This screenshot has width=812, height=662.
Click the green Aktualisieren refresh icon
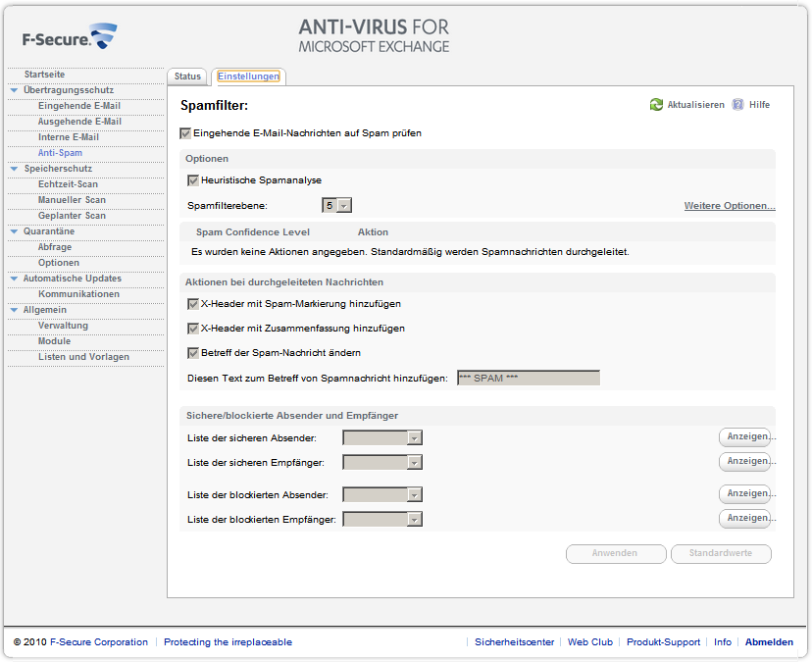point(656,105)
